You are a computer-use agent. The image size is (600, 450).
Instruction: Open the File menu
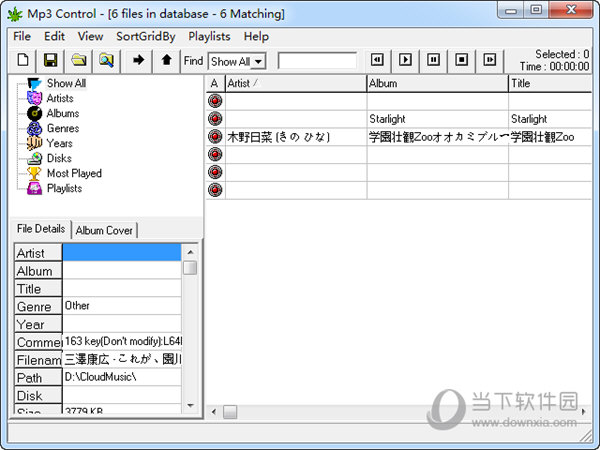[22, 36]
